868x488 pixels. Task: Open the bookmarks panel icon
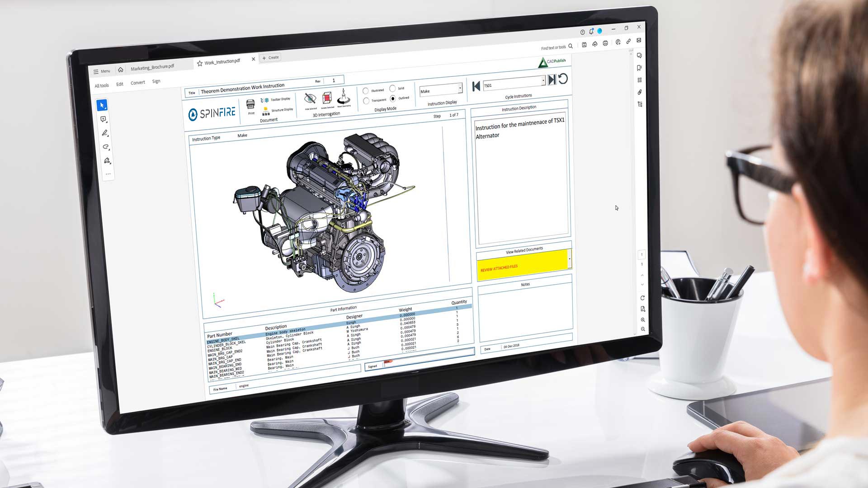(x=639, y=68)
